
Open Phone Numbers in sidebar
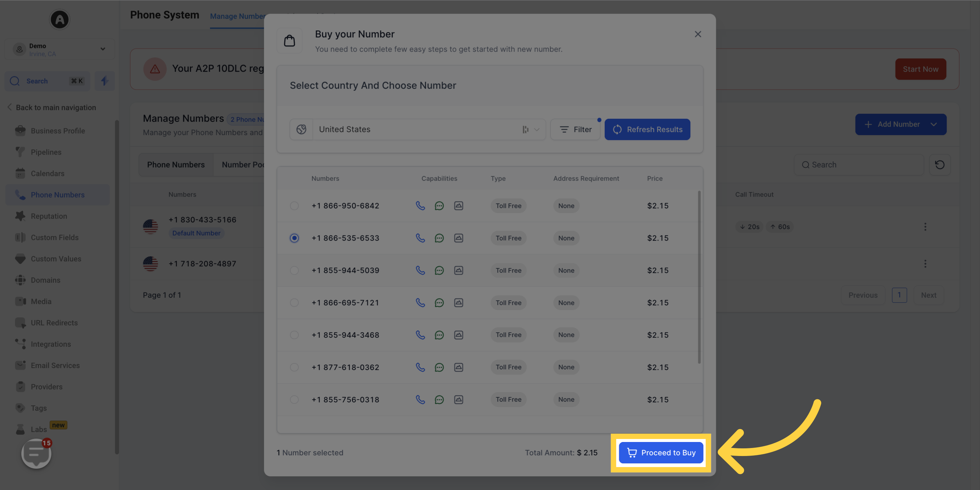coord(58,195)
